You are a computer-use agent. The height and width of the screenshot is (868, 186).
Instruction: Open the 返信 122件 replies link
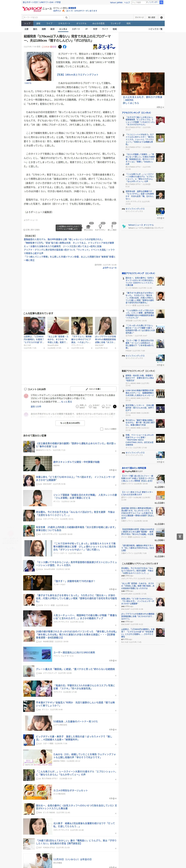pyautogui.click(x=36, y=407)
